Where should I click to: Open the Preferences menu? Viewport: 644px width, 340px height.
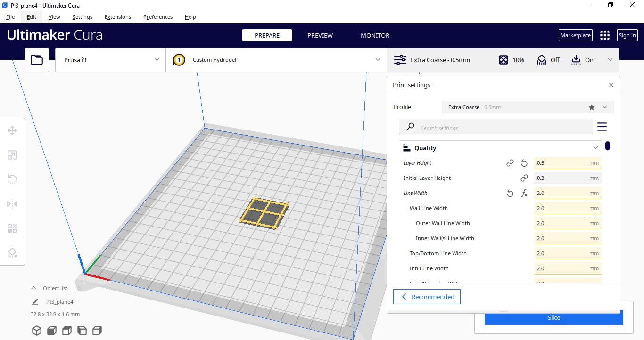(x=158, y=17)
